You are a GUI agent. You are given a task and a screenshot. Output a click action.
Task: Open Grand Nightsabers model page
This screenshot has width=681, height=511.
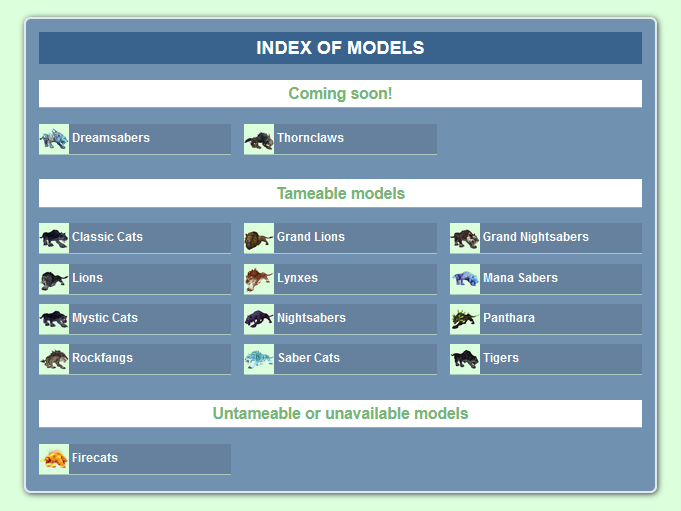point(536,237)
